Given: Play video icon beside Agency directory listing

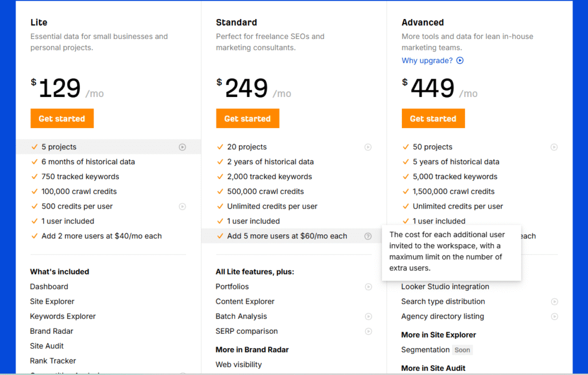Looking at the screenshot, I should tap(554, 316).
